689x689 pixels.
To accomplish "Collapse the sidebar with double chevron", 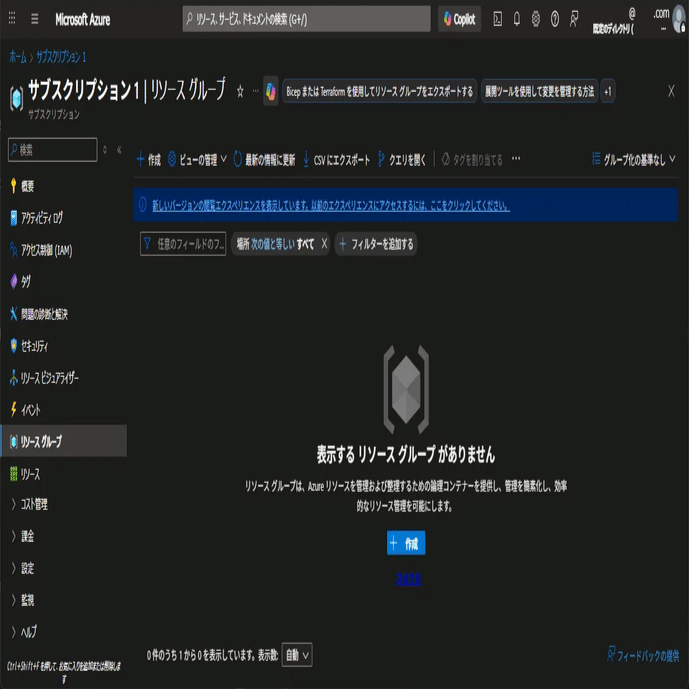I will 119,150.
